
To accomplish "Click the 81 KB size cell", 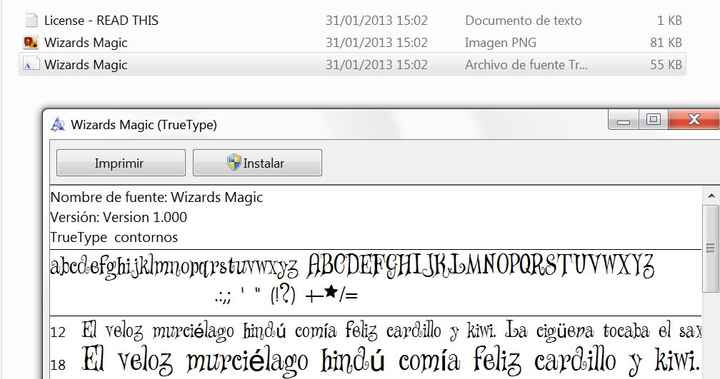I will pyautogui.click(x=666, y=42).
